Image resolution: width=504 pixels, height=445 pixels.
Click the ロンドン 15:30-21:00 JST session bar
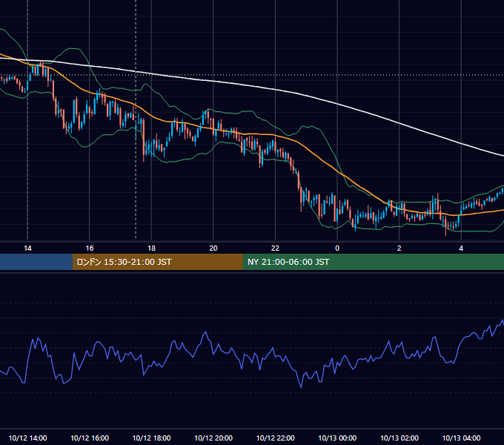(x=157, y=262)
